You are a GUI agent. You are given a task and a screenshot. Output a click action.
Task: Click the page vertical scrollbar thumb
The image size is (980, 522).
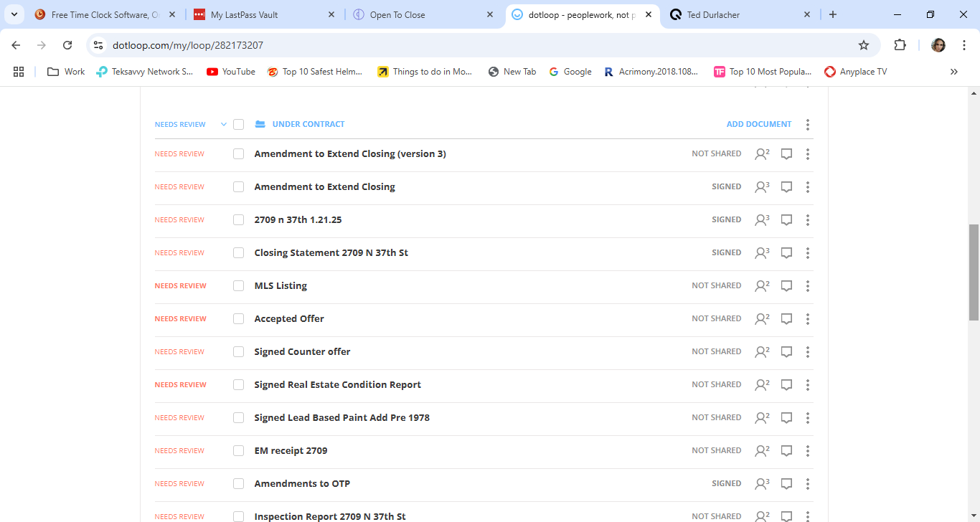(x=974, y=272)
